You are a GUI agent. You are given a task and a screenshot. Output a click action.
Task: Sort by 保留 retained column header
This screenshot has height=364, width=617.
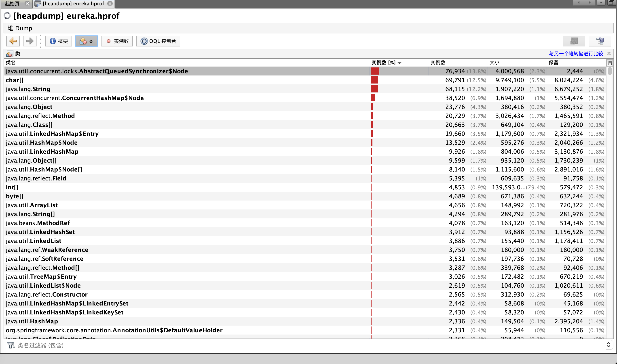point(576,63)
